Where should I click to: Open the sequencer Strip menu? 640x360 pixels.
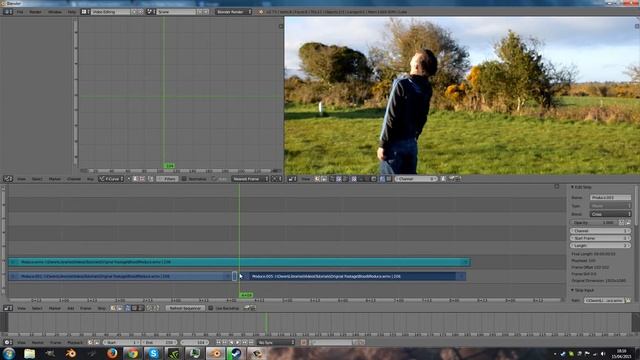click(101, 308)
